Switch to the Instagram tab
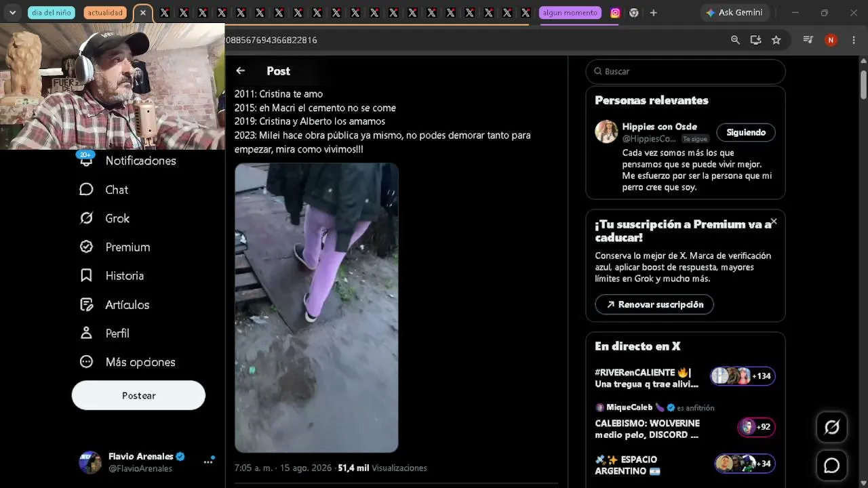868x488 pixels. tap(615, 13)
